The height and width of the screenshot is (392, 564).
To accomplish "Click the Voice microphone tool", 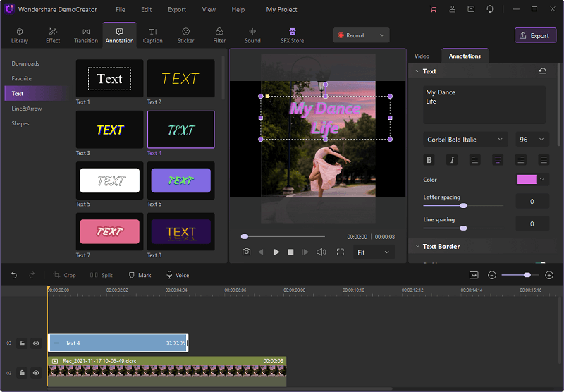I will tap(177, 275).
